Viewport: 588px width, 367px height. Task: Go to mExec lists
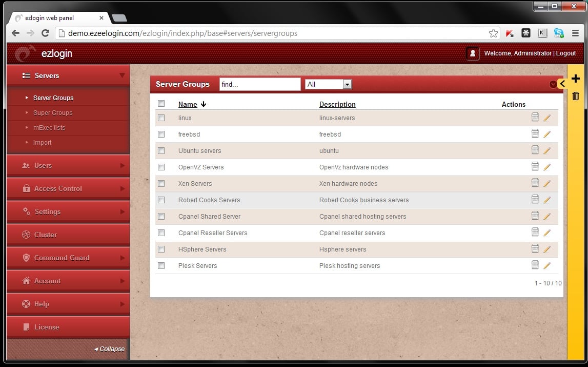pos(49,128)
